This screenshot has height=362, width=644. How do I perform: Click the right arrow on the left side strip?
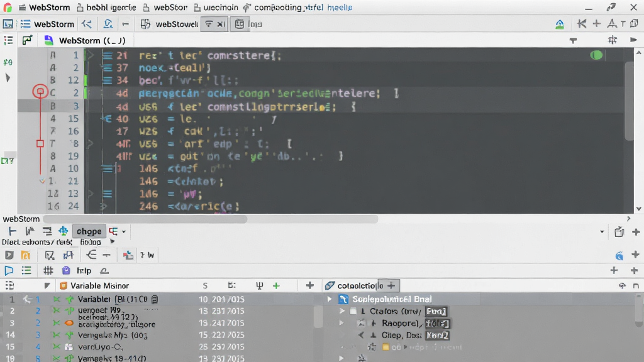(8, 78)
